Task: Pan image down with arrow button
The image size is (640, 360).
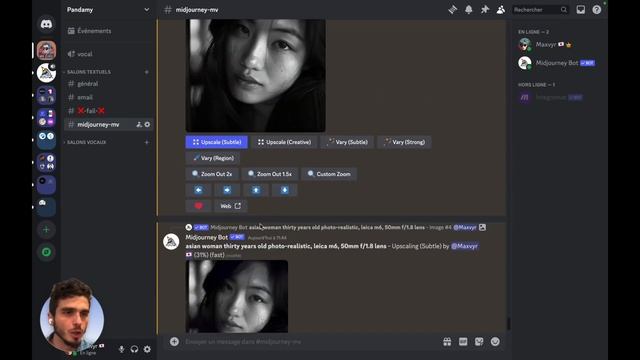Action: click(284, 190)
